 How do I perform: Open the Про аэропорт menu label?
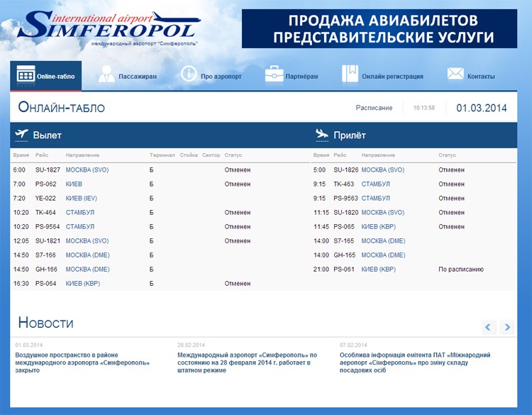221,77
